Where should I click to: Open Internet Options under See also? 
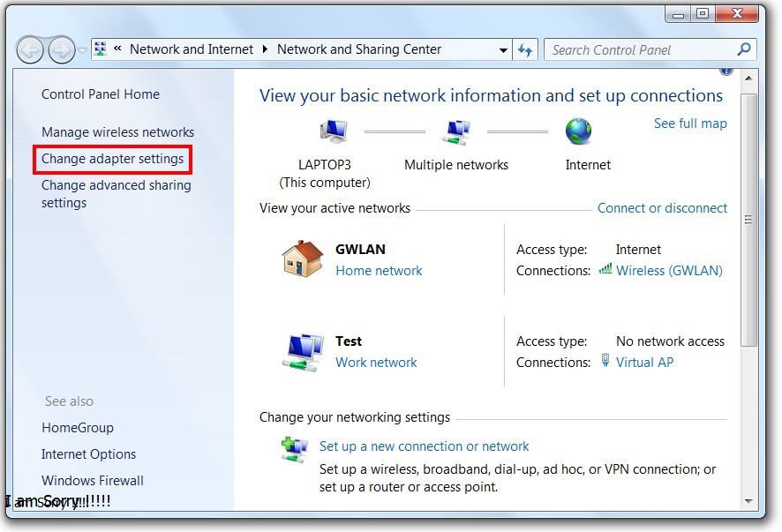coord(88,454)
